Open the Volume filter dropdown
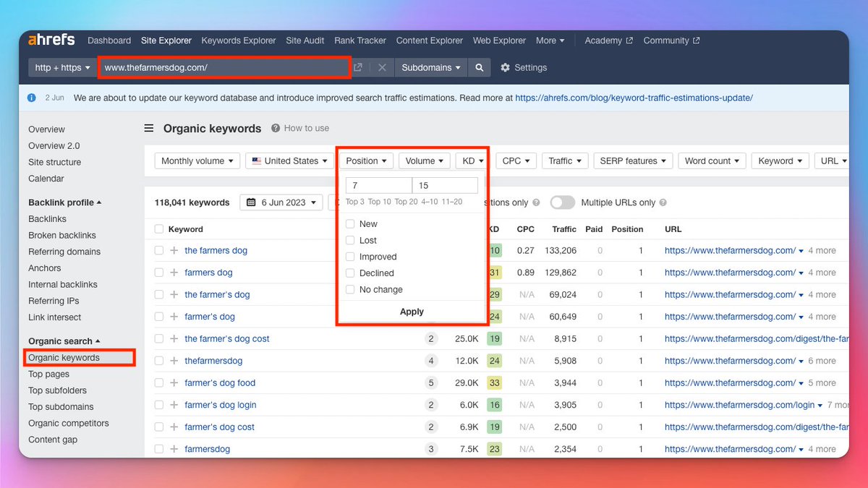This screenshot has height=488, width=868. coord(425,160)
